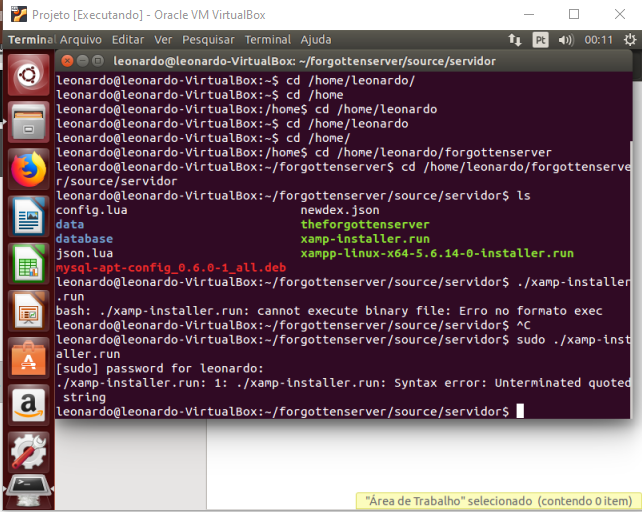The image size is (642, 512).
Task: Open Ubuntu Software Center
Action: (28, 358)
